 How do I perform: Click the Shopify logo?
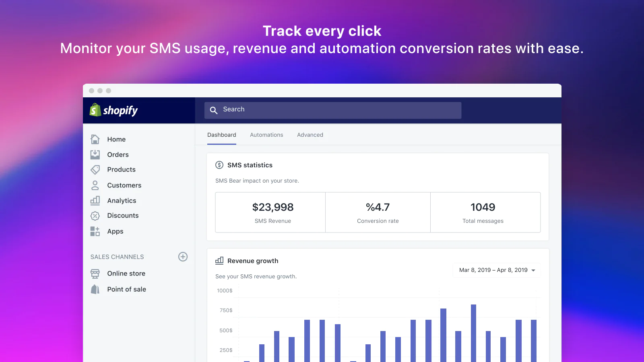pos(114,110)
